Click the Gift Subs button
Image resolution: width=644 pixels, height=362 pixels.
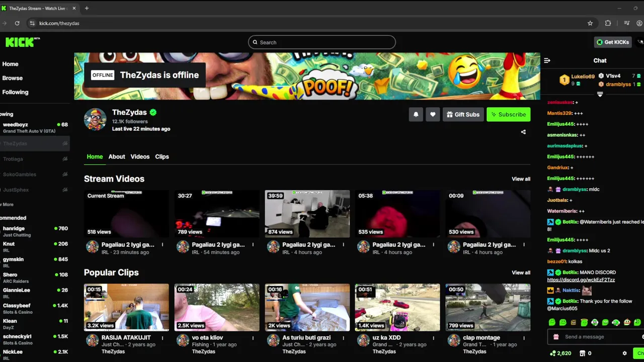[x=463, y=115]
